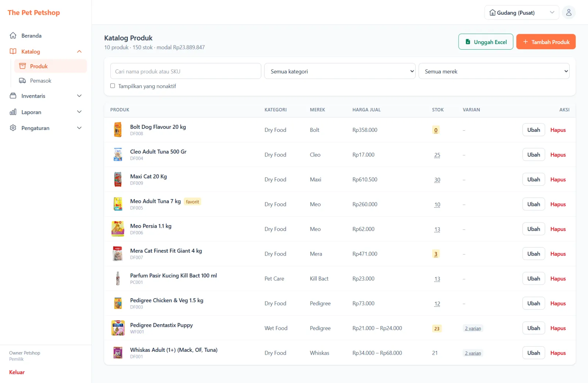Click the Pemasok truck icon
The image size is (588, 383).
point(22,80)
